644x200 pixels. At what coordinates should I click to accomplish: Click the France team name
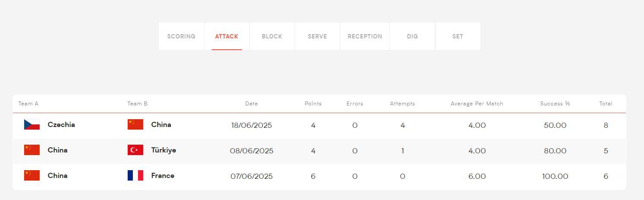(163, 176)
